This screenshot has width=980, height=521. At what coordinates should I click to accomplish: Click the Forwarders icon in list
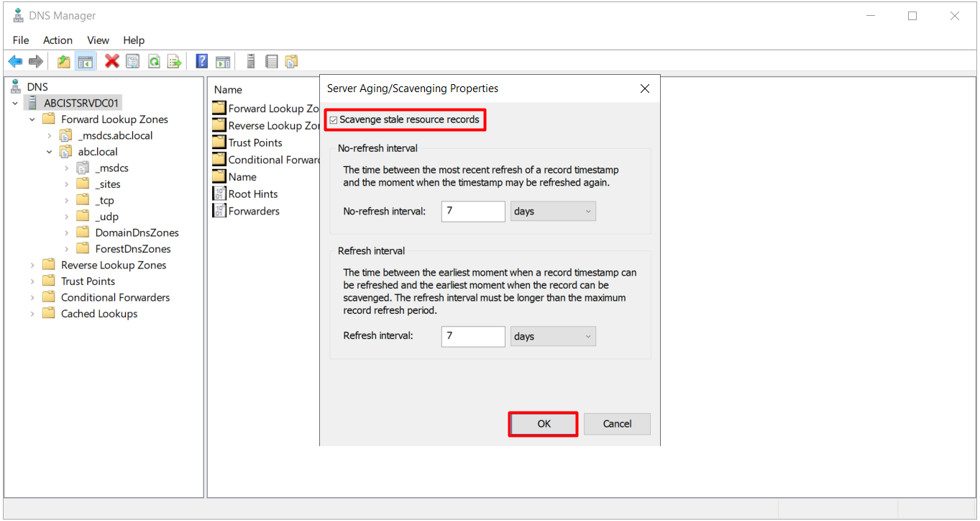(219, 211)
